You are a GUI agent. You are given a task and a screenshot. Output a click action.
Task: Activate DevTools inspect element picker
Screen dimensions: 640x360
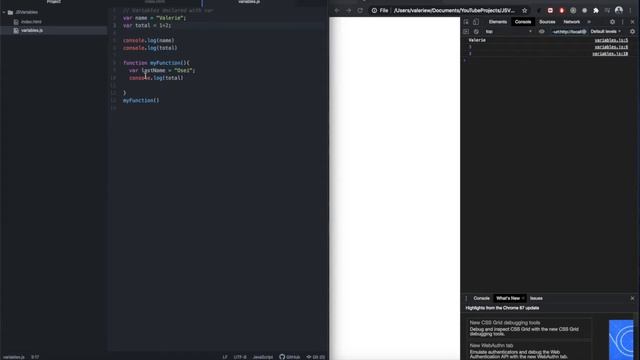466,22
